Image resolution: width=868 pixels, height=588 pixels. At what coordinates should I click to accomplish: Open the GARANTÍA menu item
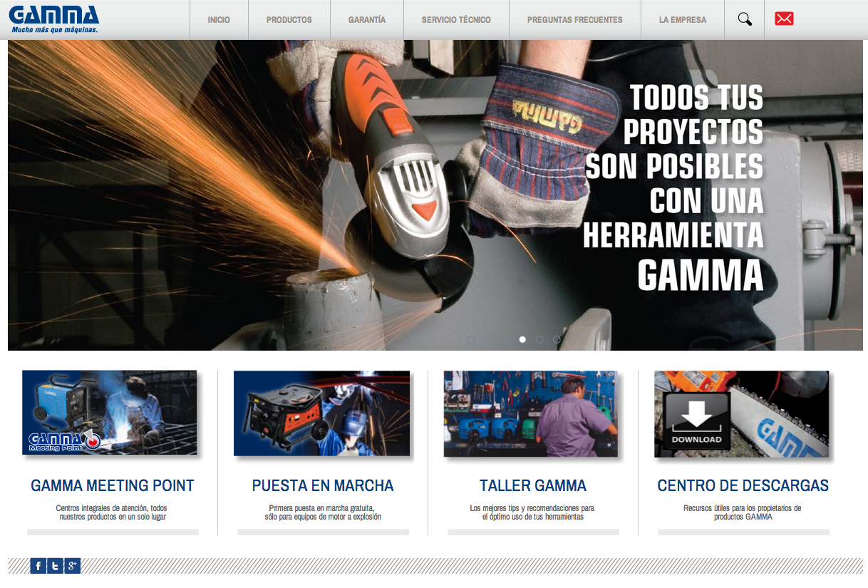pyautogui.click(x=367, y=20)
